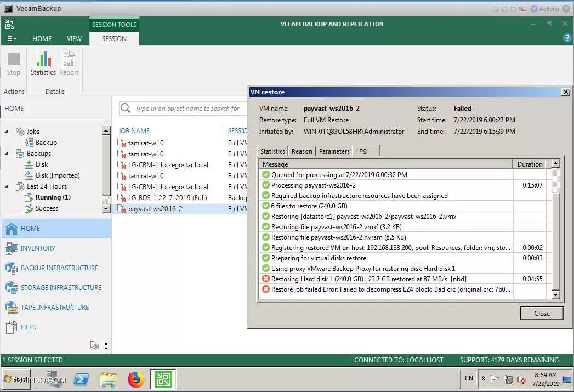Click the EN language indicator

coord(469,378)
